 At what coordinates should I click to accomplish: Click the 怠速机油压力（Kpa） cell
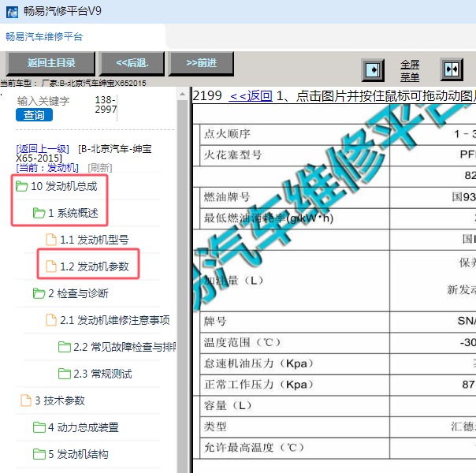(295, 363)
